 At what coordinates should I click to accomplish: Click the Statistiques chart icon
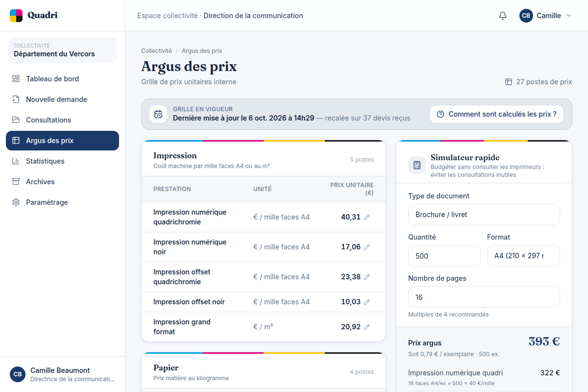[16, 161]
